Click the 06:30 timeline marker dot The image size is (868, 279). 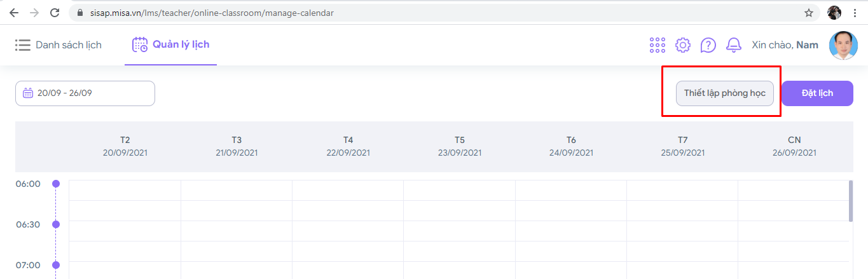click(x=56, y=224)
